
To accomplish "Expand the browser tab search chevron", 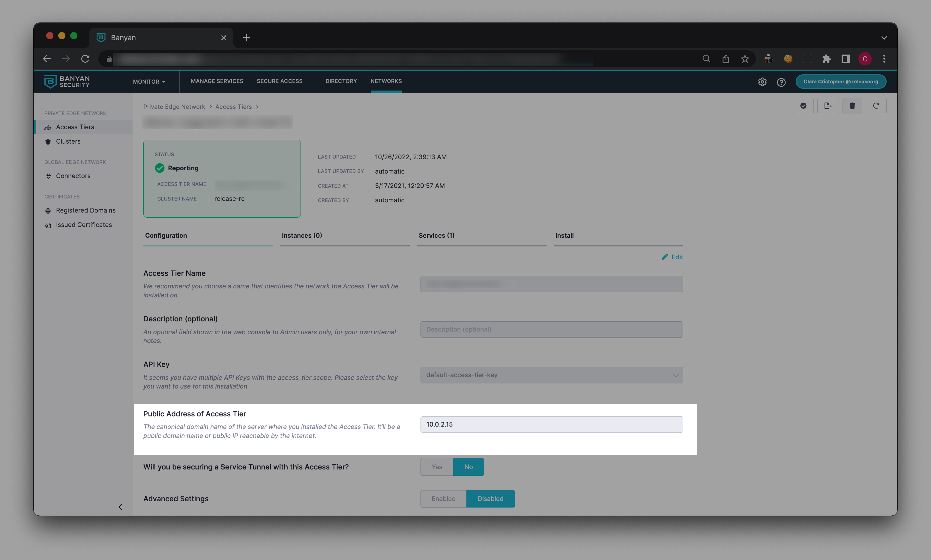I will point(884,38).
